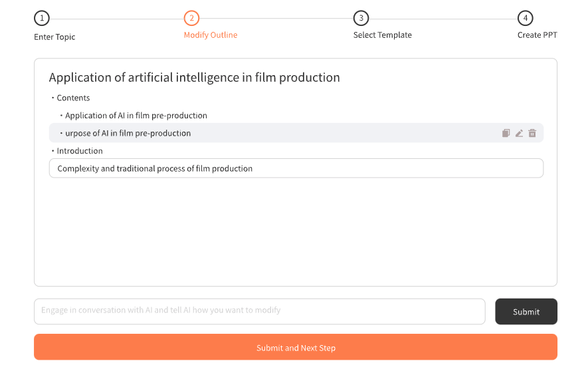Select the Modify Outline step label
The width and height of the screenshot is (588, 371).
click(210, 35)
